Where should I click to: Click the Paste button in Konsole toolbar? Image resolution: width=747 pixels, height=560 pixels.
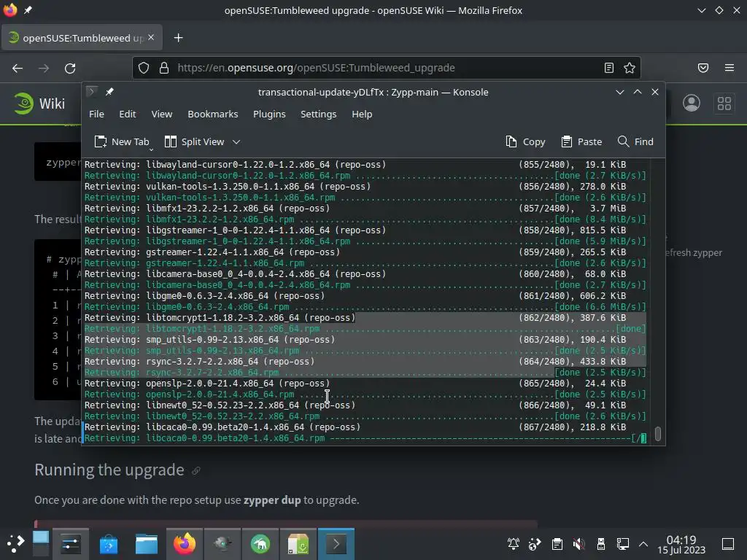point(581,142)
